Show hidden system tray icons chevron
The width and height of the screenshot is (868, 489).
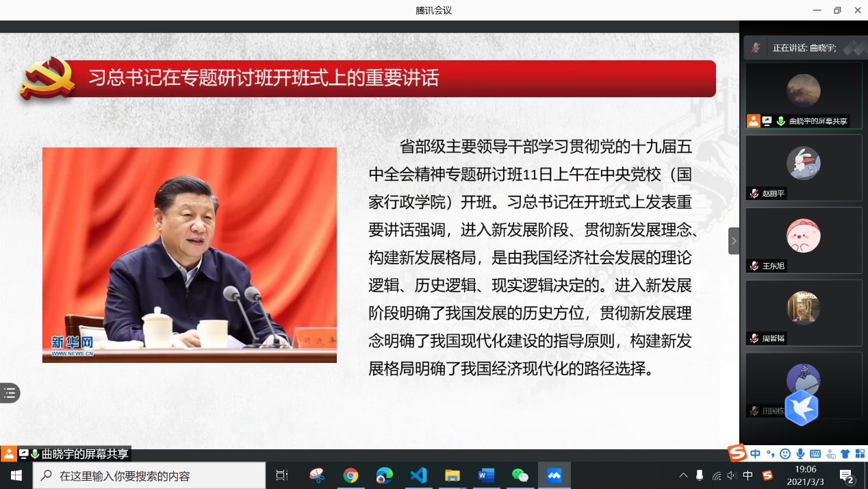click(683, 475)
